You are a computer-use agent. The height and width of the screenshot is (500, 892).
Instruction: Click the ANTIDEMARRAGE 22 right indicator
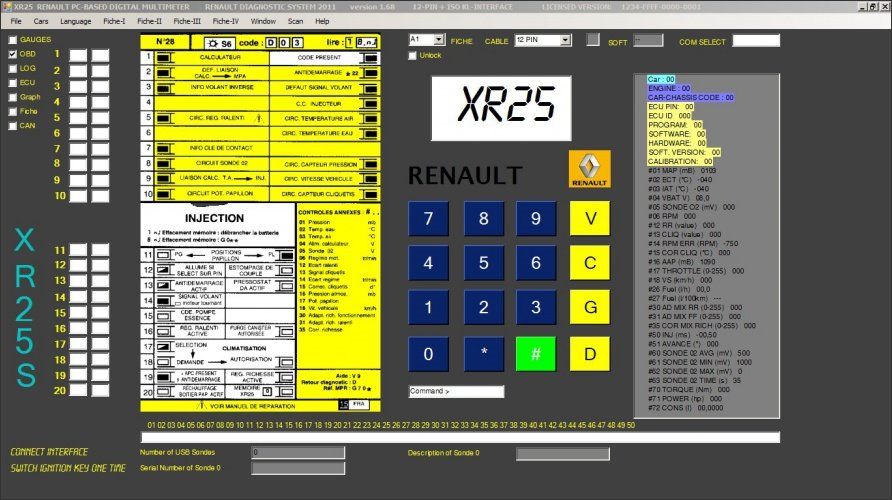370,73
